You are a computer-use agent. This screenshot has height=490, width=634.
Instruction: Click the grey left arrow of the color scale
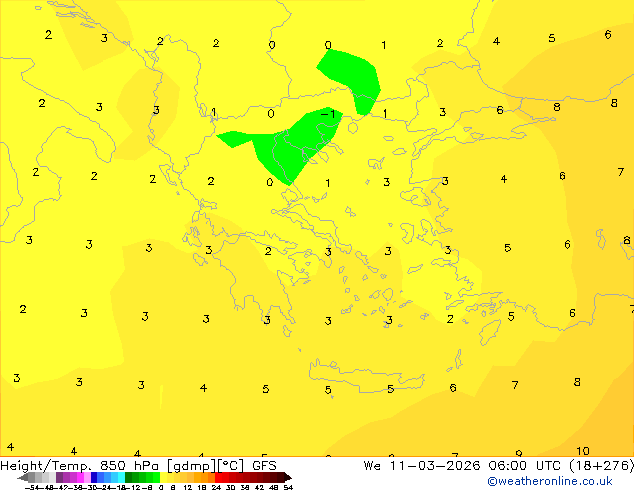23,477
